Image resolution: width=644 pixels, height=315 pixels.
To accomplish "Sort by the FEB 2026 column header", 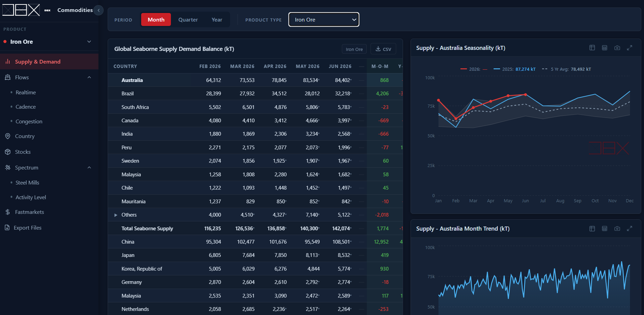I will coord(210,66).
